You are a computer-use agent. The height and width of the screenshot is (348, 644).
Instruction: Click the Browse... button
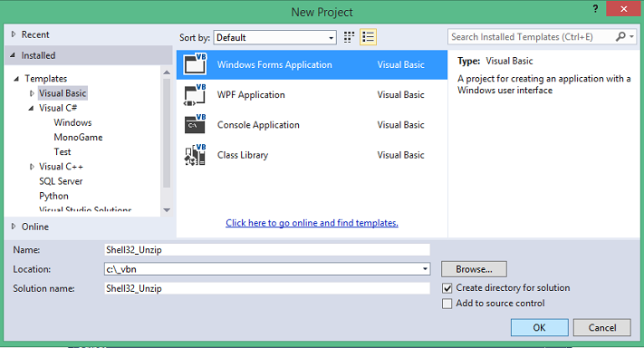click(474, 269)
